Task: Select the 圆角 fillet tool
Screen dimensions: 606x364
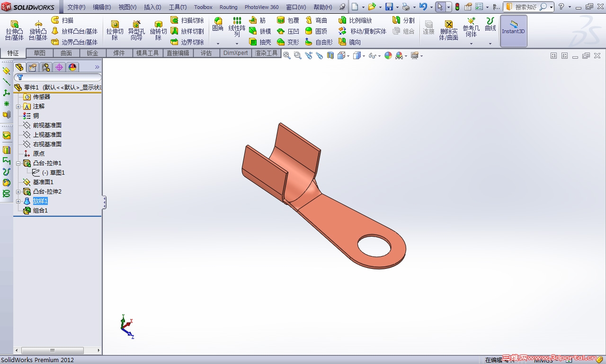Action: tap(218, 25)
